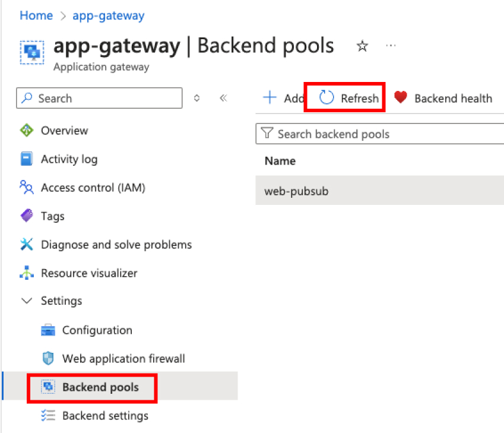Collapse the sidebar with the double chevron
504x433 pixels.
(x=223, y=98)
